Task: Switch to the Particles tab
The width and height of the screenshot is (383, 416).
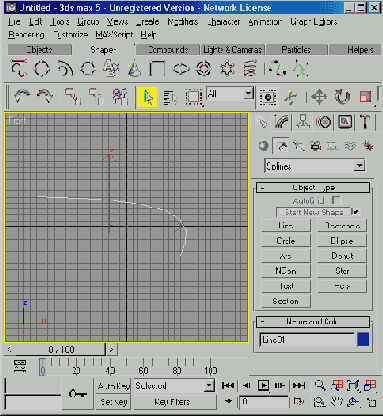Action: (x=296, y=50)
